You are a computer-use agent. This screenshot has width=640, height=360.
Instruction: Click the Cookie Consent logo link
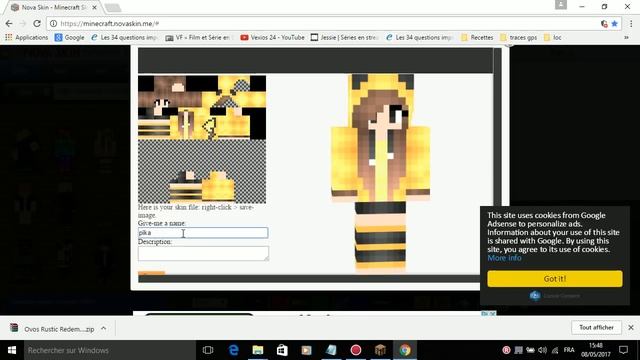click(x=555, y=296)
